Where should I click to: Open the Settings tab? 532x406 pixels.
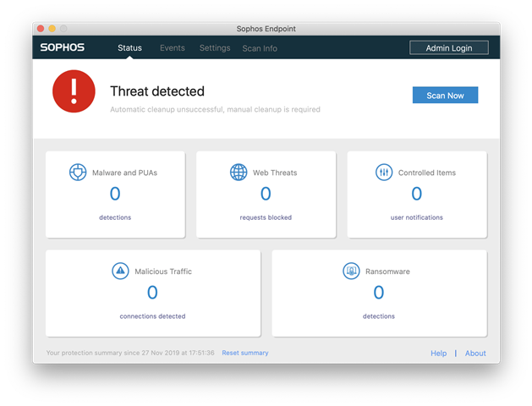(215, 48)
